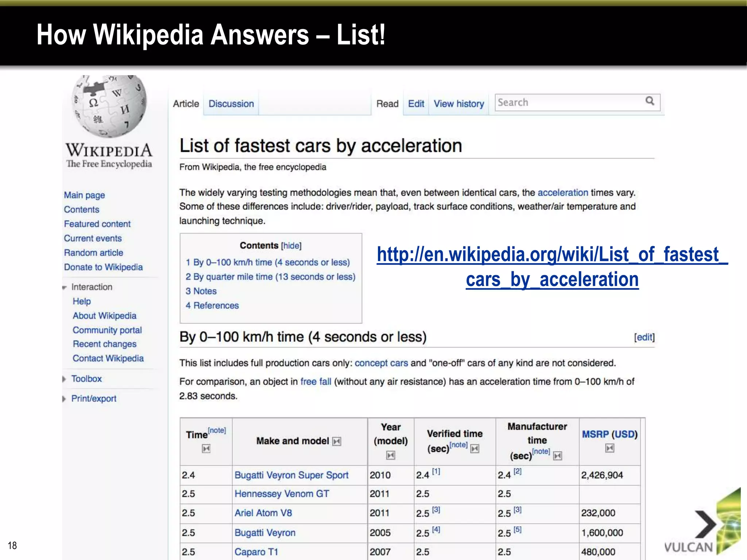Open Hennessey Venom GT link
Screen dimensions: 747x560
(282, 494)
